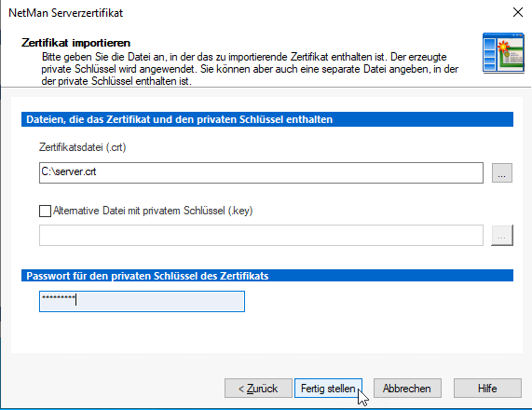The height and width of the screenshot is (410, 532).
Task: Open file browser for certificate file (.crt)
Action: point(502,172)
